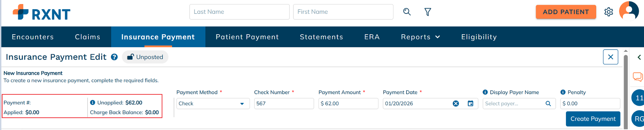Open the chat messages side icon
The height and width of the screenshot is (130, 644).
click(638, 77)
